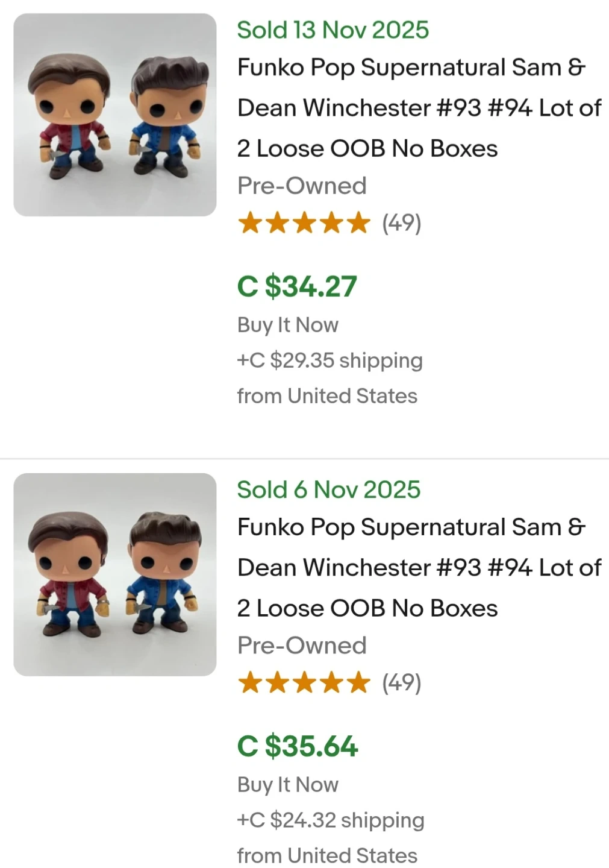Image resolution: width=609 pixels, height=868 pixels.
Task: Click the star rating on the first listing
Action: [x=304, y=223]
